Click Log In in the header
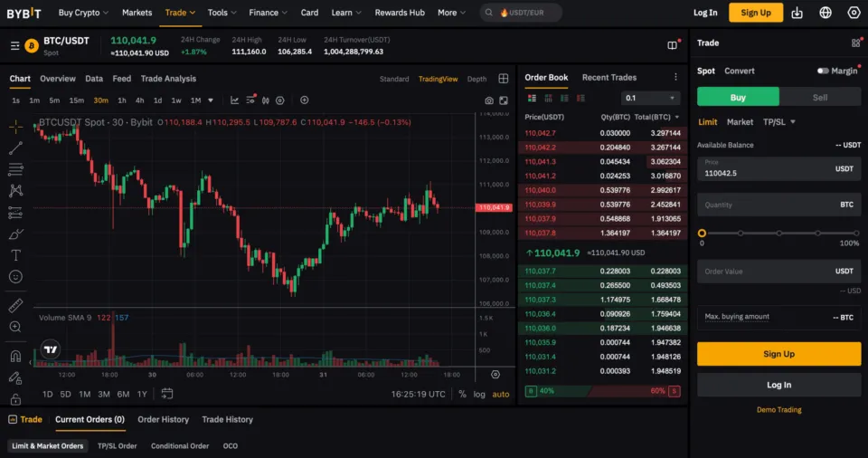 coord(705,13)
